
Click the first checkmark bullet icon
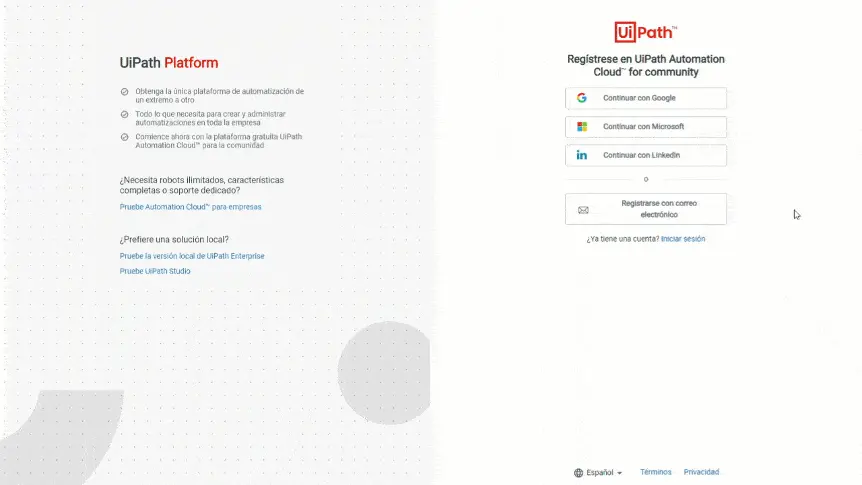click(x=124, y=92)
